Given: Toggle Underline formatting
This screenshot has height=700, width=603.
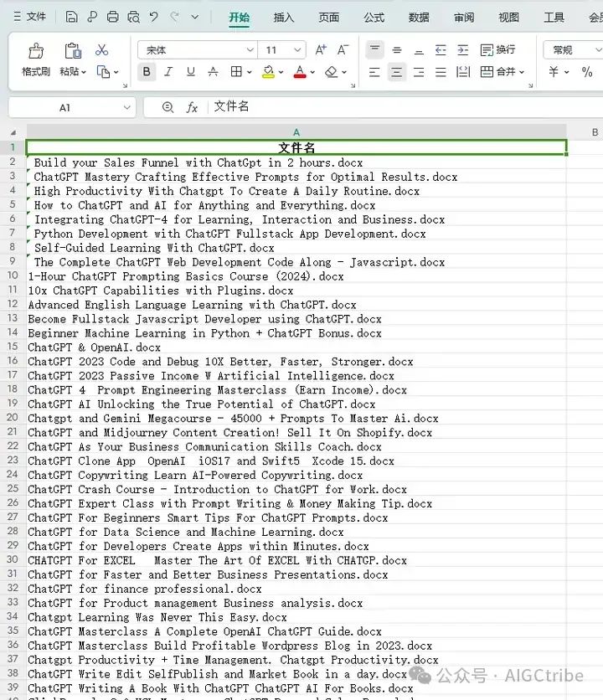Looking at the screenshot, I should 191,71.
